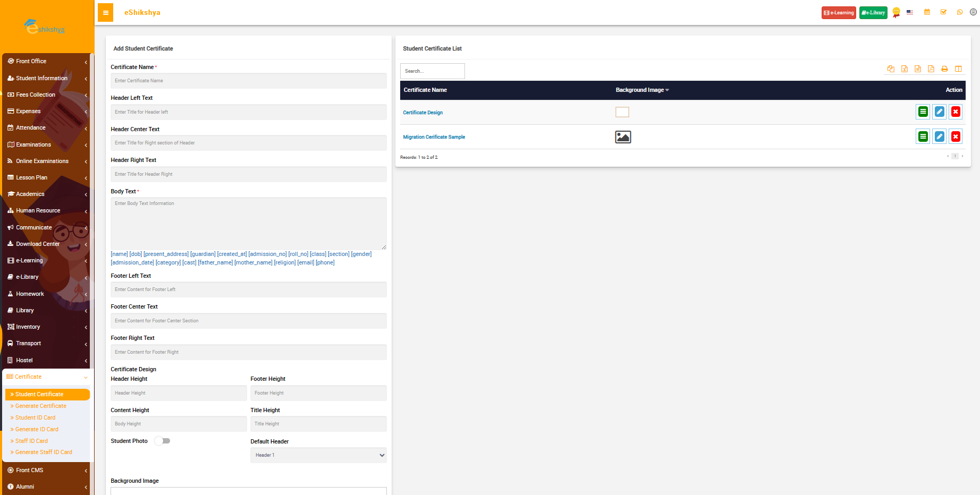Image resolution: width=980 pixels, height=495 pixels.
Task: Toggle the Student Photo switch
Action: point(163,441)
